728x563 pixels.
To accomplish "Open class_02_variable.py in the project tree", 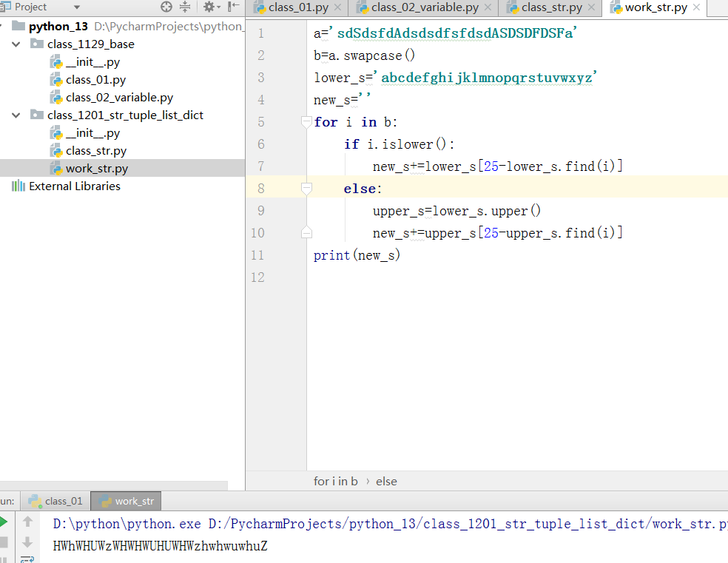I will 119,98.
